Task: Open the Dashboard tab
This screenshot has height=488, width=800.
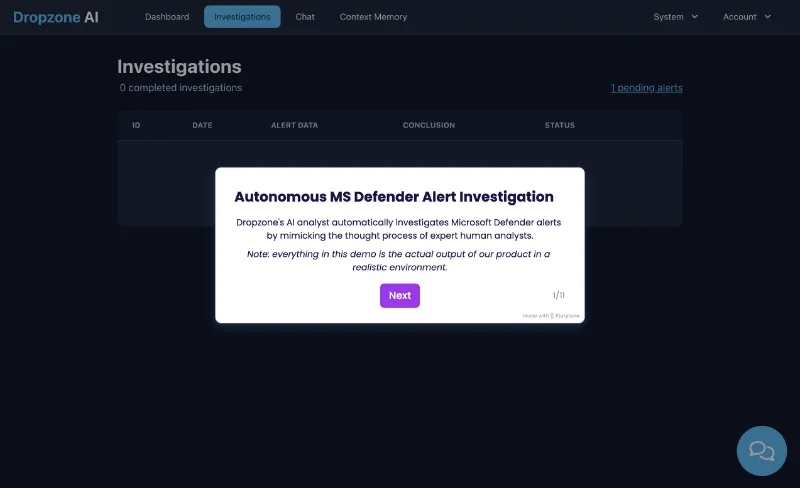Action: point(167,17)
